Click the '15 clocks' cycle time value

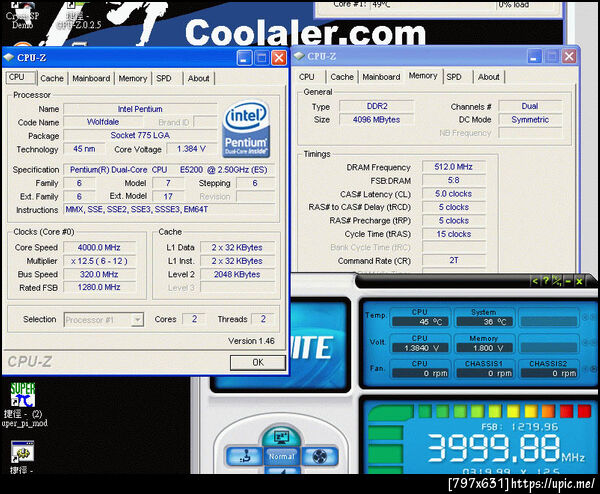coord(453,234)
